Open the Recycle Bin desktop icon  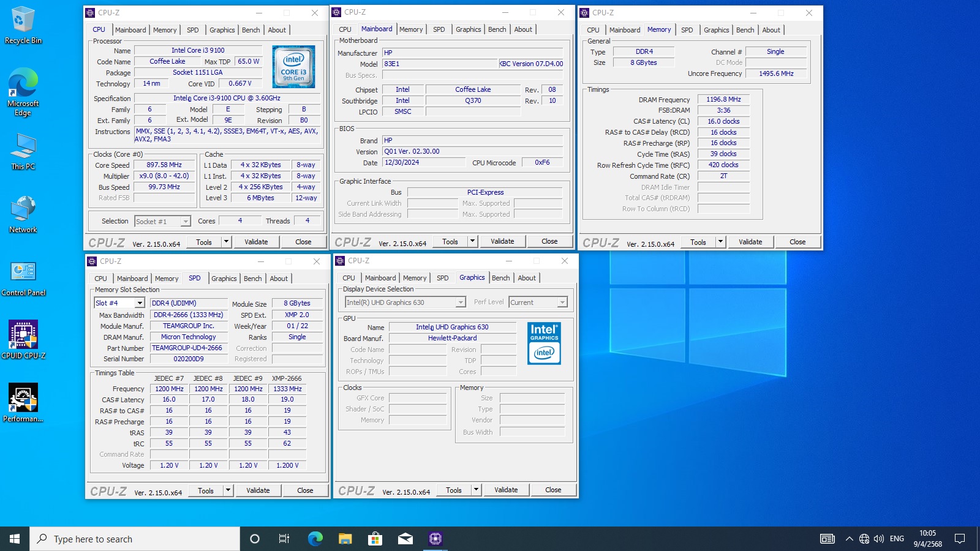[23, 25]
